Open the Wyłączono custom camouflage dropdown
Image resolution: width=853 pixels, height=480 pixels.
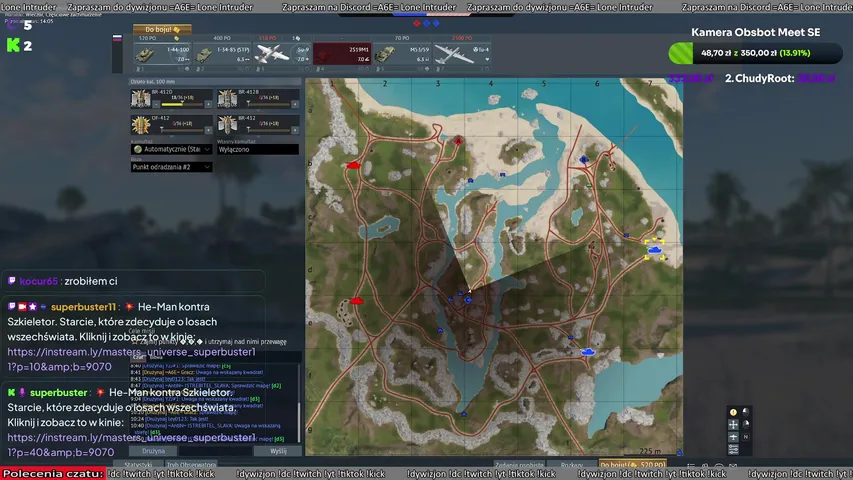point(258,149)
